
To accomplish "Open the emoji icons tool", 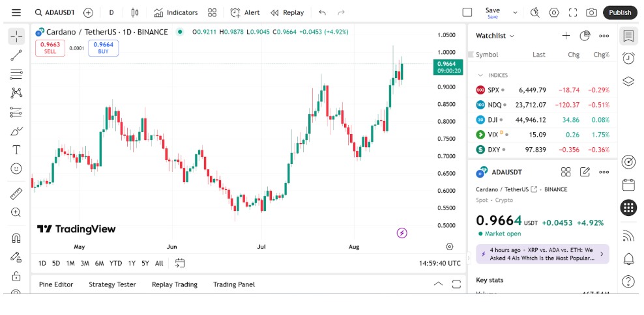I will tap(16, 169).
